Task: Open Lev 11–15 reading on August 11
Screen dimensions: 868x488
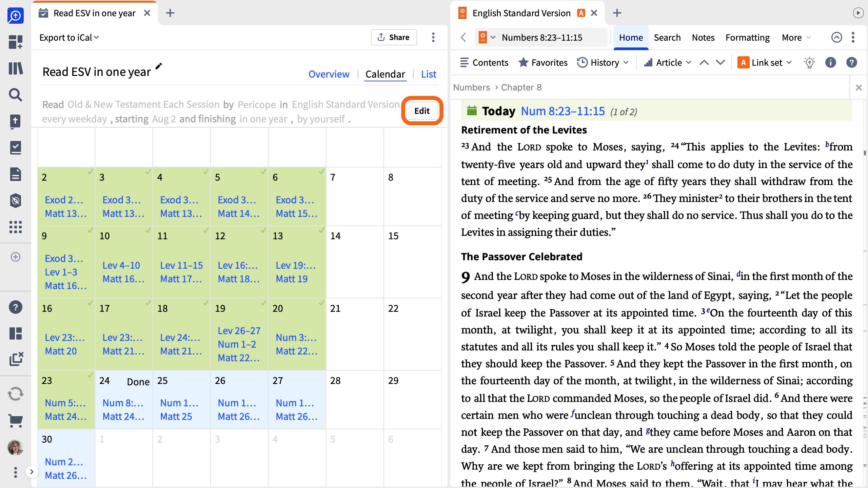Action: click(181, 265)
